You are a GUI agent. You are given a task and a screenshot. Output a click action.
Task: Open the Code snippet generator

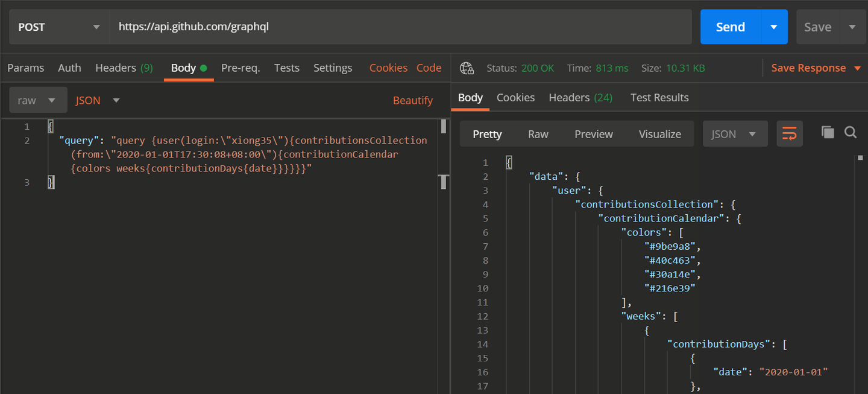tap(429, 68)
